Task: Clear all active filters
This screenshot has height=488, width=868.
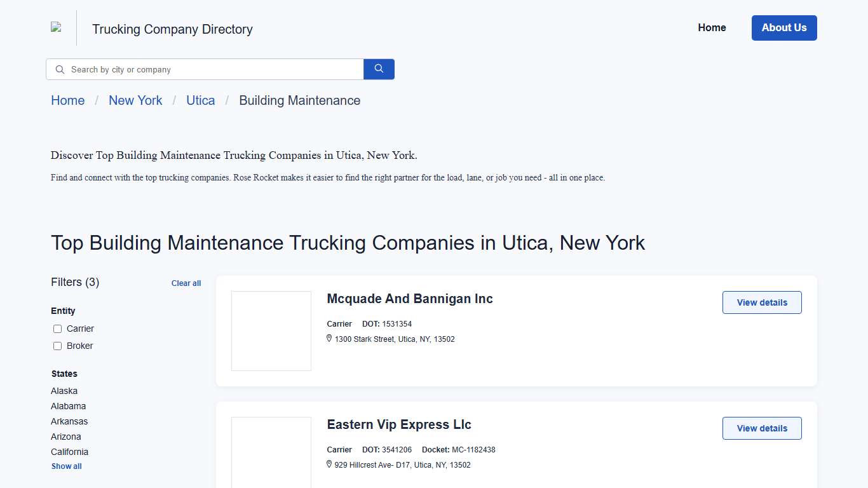Action: pos(186,283)
